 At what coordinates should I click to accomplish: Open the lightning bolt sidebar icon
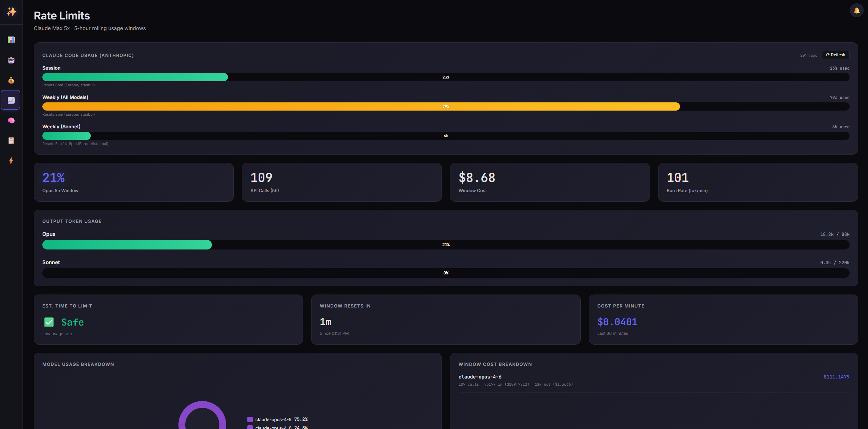(11, 161)
